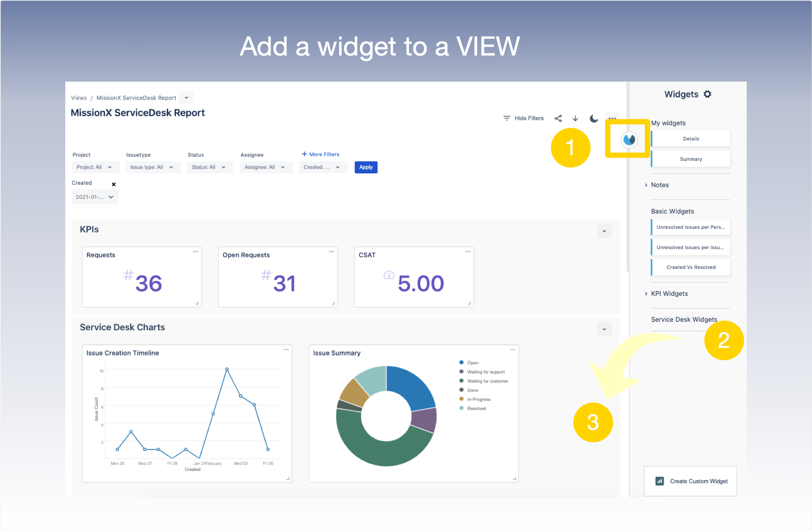Click the share icon on the report toolbar

click(558, 118)
